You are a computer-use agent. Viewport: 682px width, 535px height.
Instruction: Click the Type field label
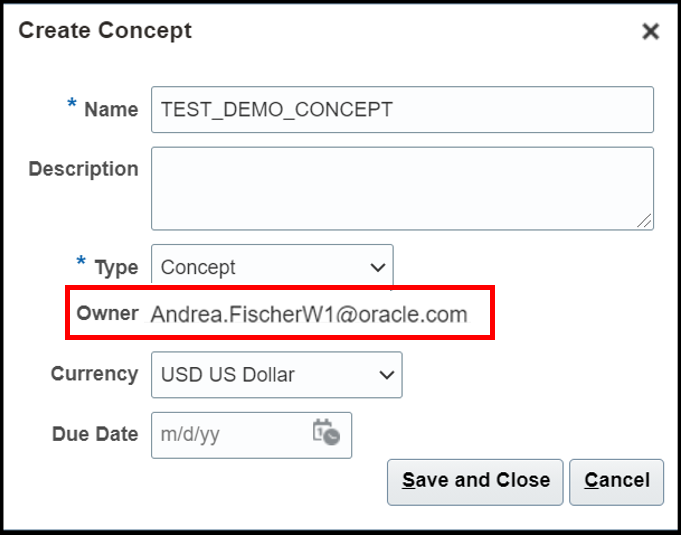[116, 268]
